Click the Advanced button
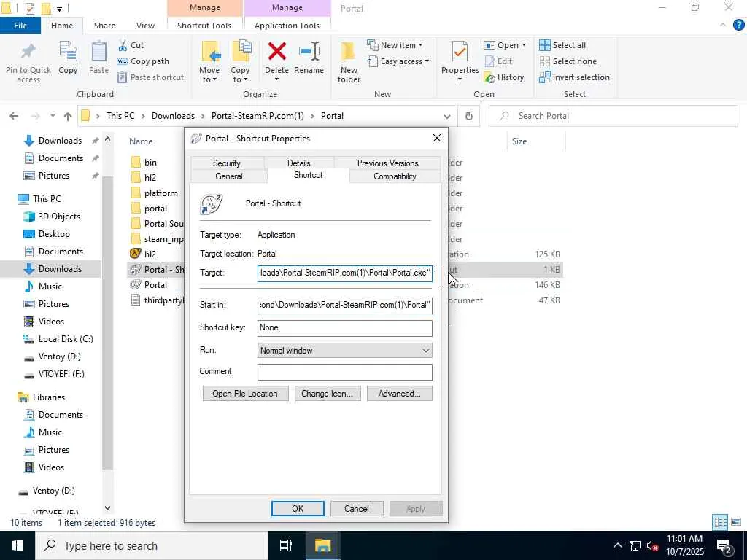Viewport: 747px width, 560px height. (x=399, y=394)
